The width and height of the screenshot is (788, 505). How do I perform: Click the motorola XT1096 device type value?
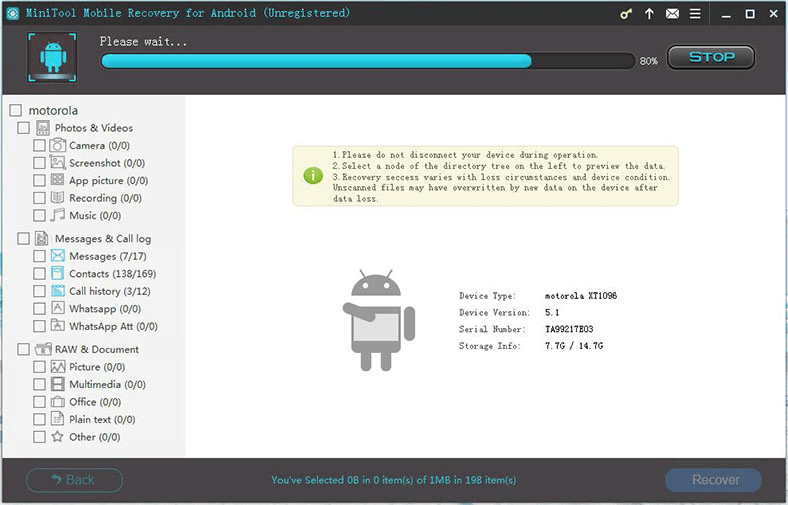pos(581,295)
